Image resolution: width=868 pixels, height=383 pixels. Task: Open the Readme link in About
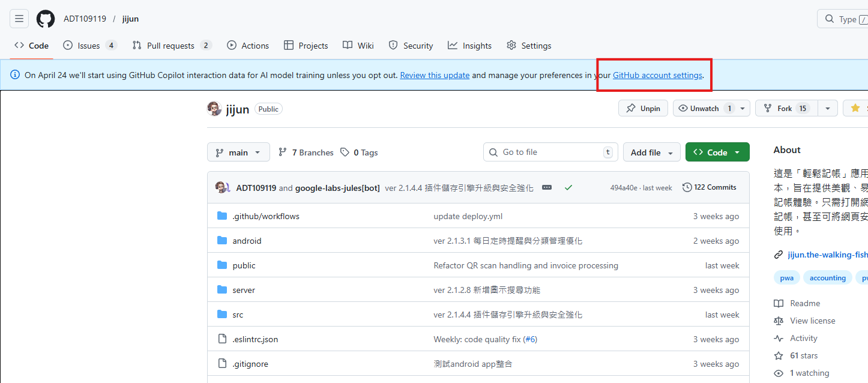(x=798, y=303)
